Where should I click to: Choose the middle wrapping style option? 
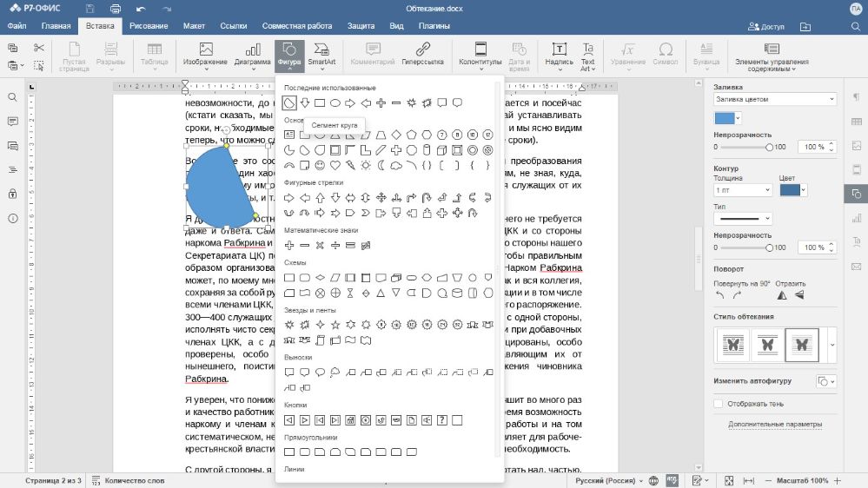coord(766,346)
